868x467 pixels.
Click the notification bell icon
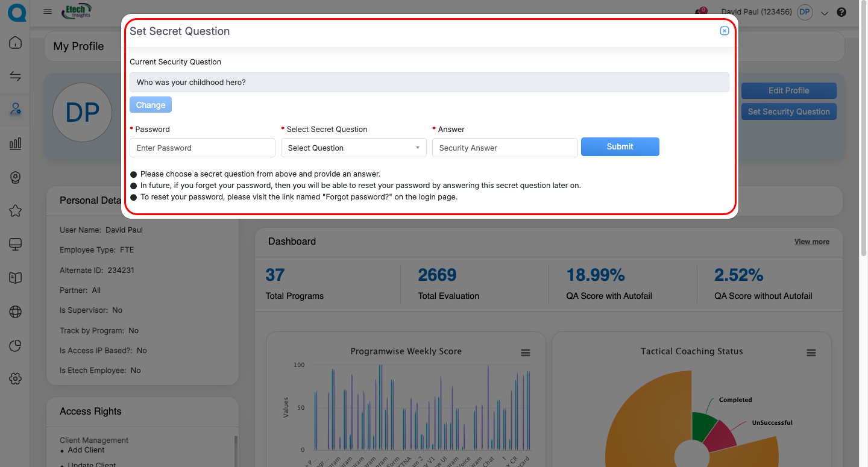pos(700,12)
